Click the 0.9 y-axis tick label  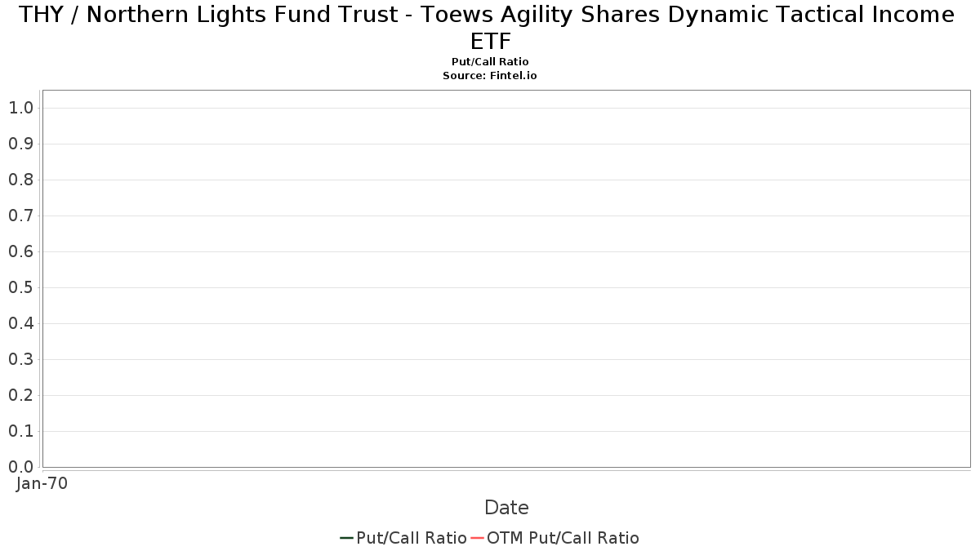click(x=21, y=144)
